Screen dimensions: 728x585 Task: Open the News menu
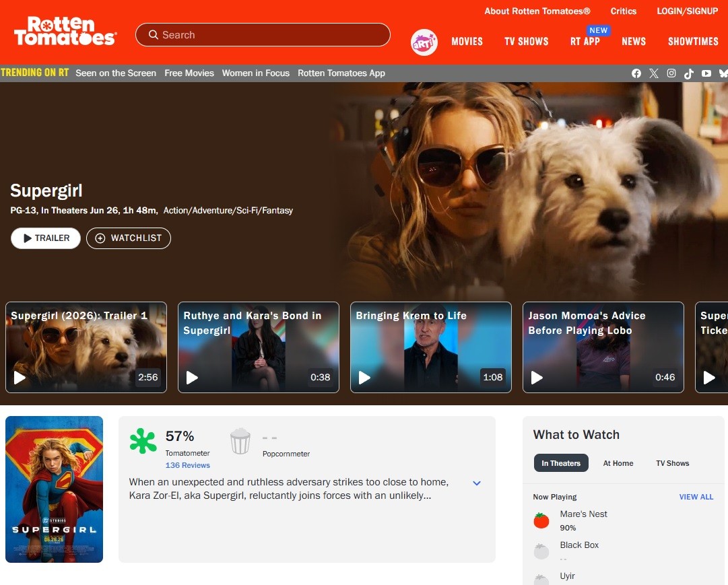(x=634, y=41)
